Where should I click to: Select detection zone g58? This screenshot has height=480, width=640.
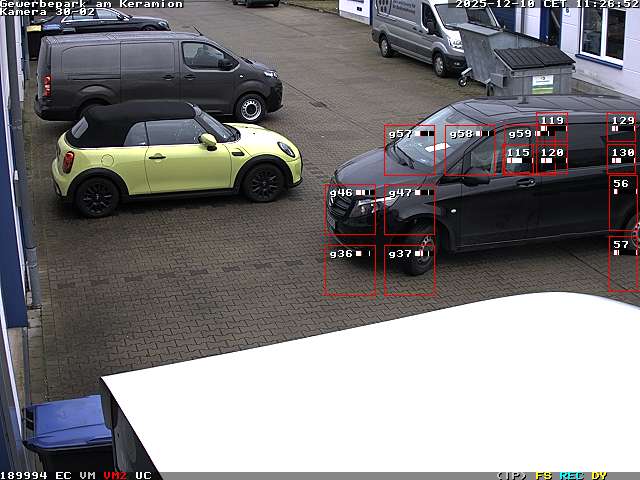[469, 150]
